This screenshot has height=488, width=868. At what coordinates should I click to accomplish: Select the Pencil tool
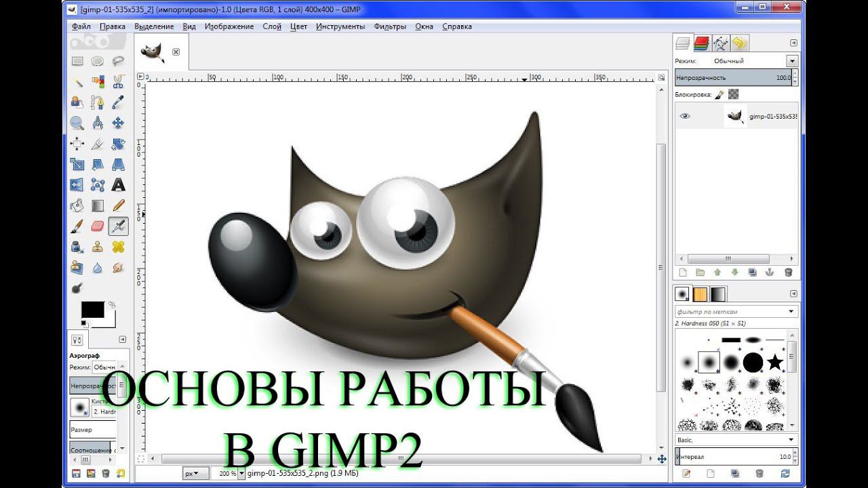(x=119, y=205)
